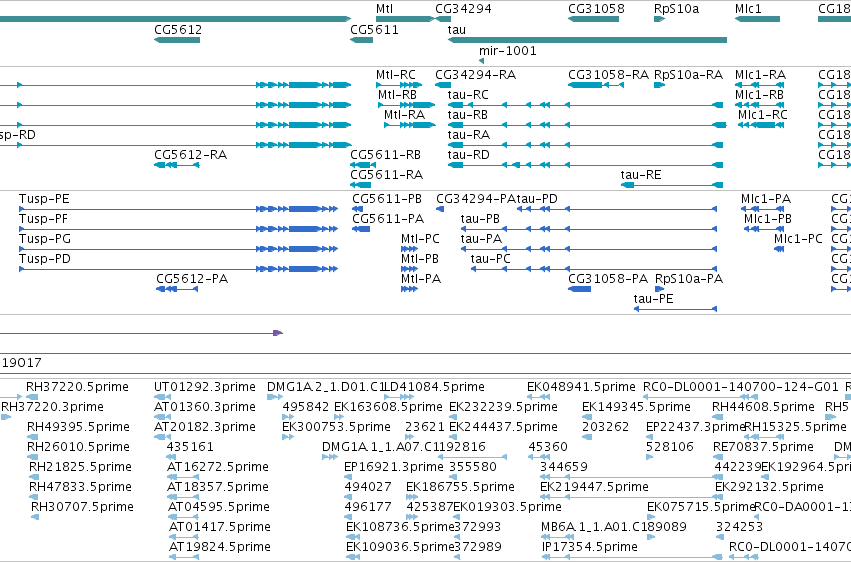Click the EK300753.5prime EST label

coord(336,427)
